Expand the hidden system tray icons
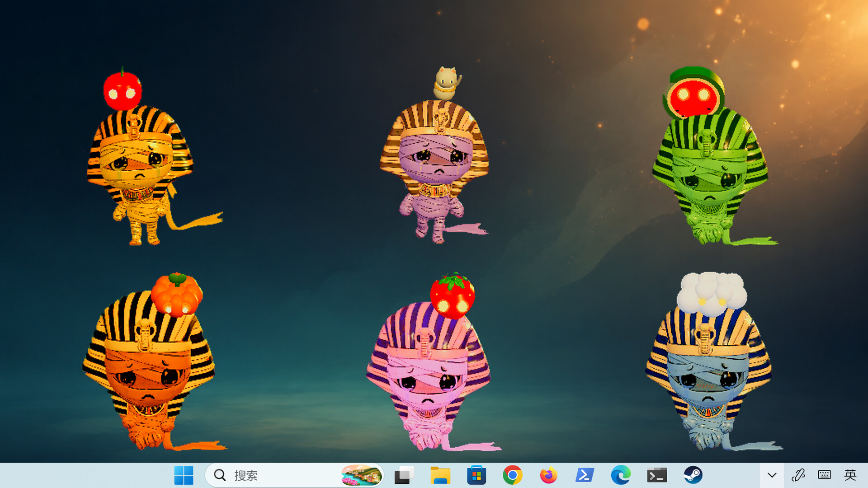Viewport: 868px width, 488px height. coord(772,475)
